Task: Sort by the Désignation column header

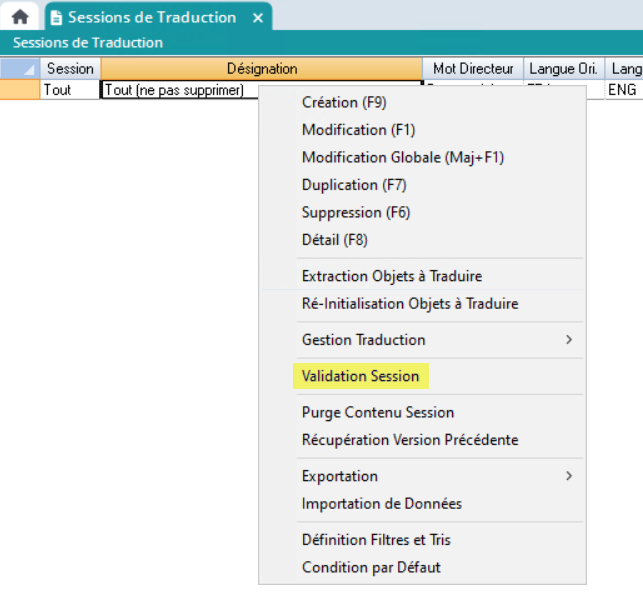Action: coord(261,69)
